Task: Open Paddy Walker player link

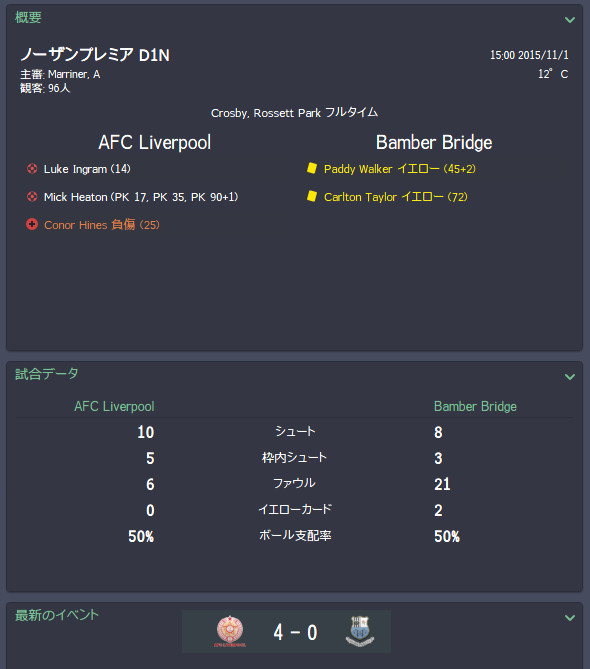Action: click(x=358, y=169)
